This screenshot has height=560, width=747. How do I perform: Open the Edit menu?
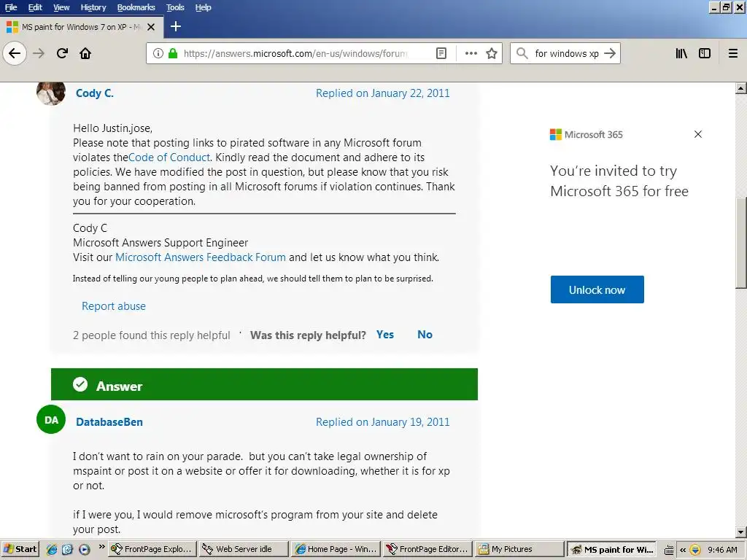coord(35,7)
